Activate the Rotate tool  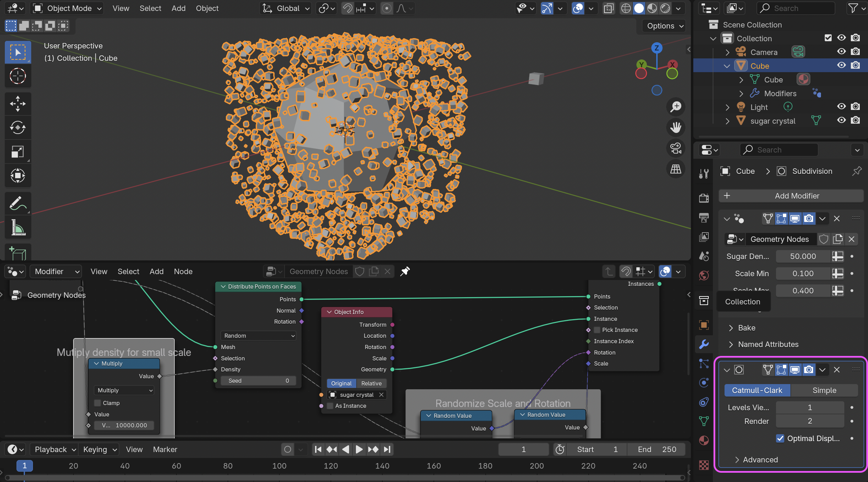[18, 128]
